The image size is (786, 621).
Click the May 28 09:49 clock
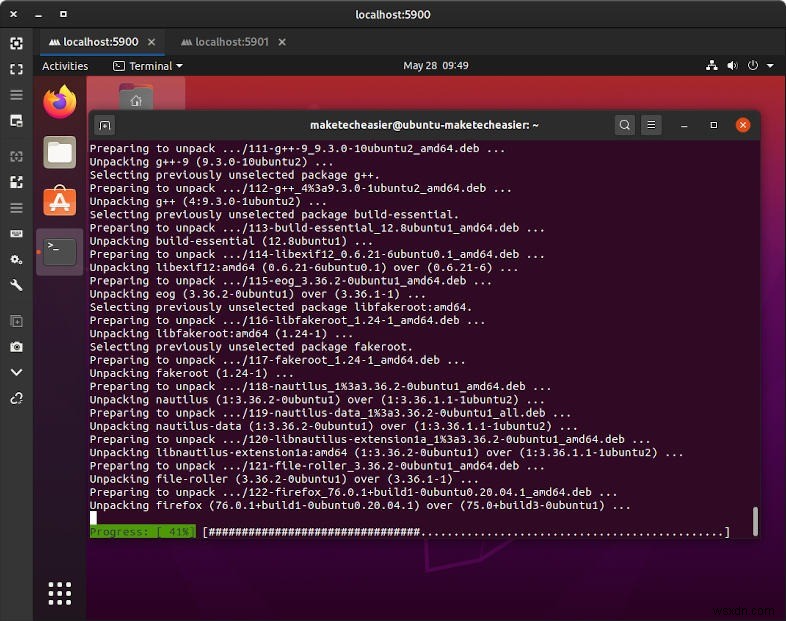[x=436, y=66]
